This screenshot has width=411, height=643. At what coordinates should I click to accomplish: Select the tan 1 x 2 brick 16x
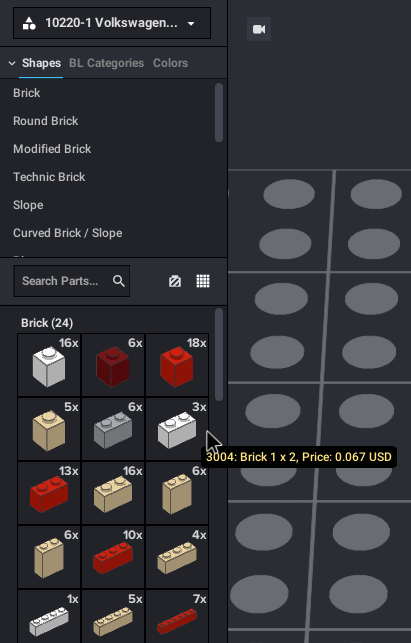coord(113,493)
